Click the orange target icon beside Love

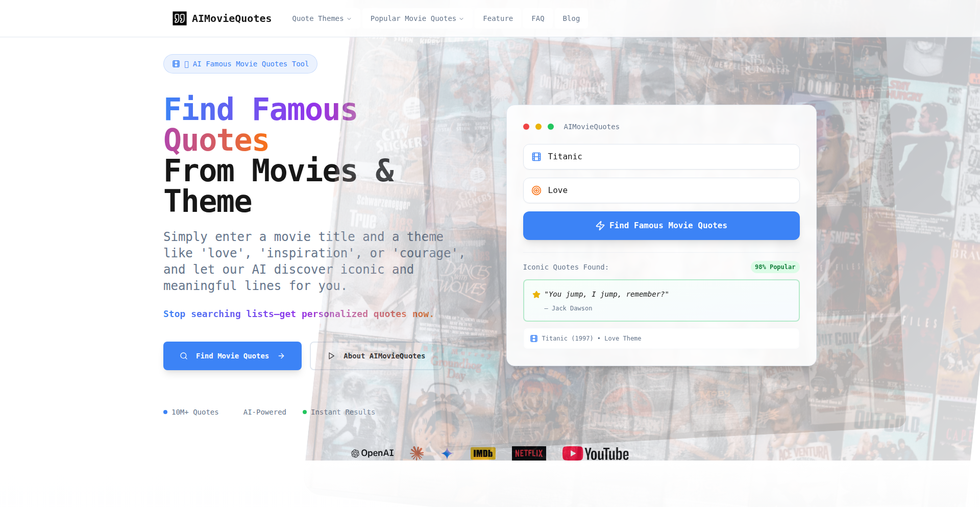(536, 190)
